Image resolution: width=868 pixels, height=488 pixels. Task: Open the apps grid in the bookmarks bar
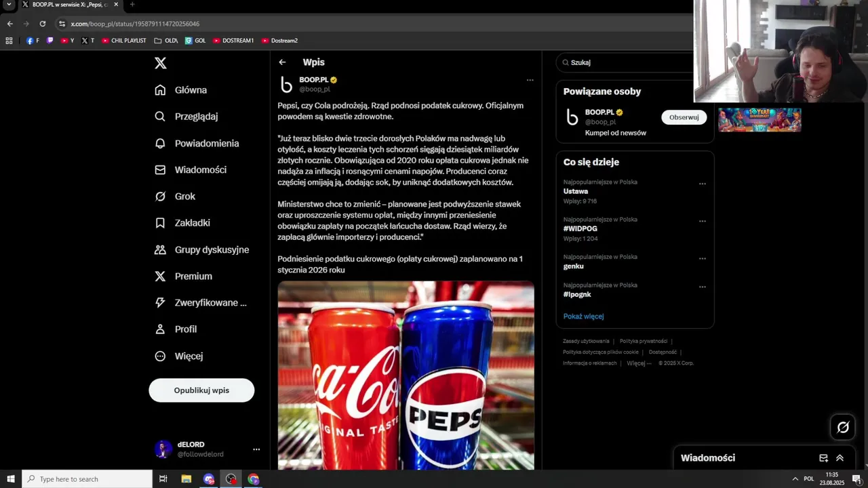click(x=9, y=41)
